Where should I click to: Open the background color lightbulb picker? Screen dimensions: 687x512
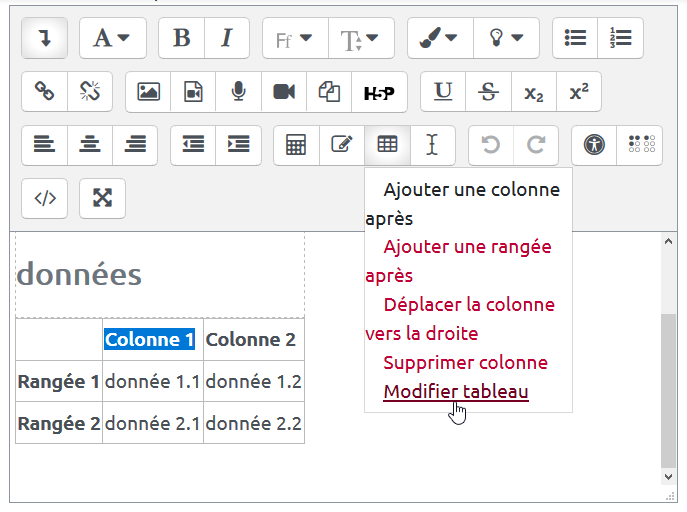(505, 39)
